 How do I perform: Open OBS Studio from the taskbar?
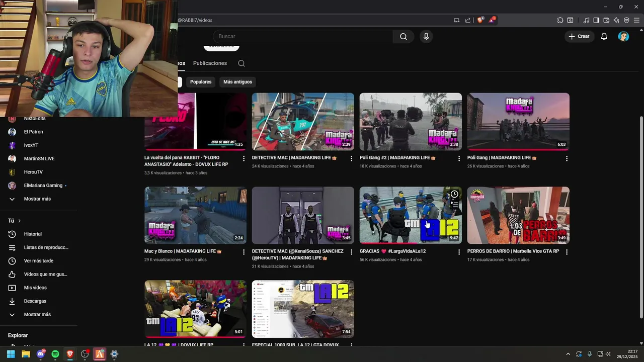pyautogui.click(x=85, y=354)
